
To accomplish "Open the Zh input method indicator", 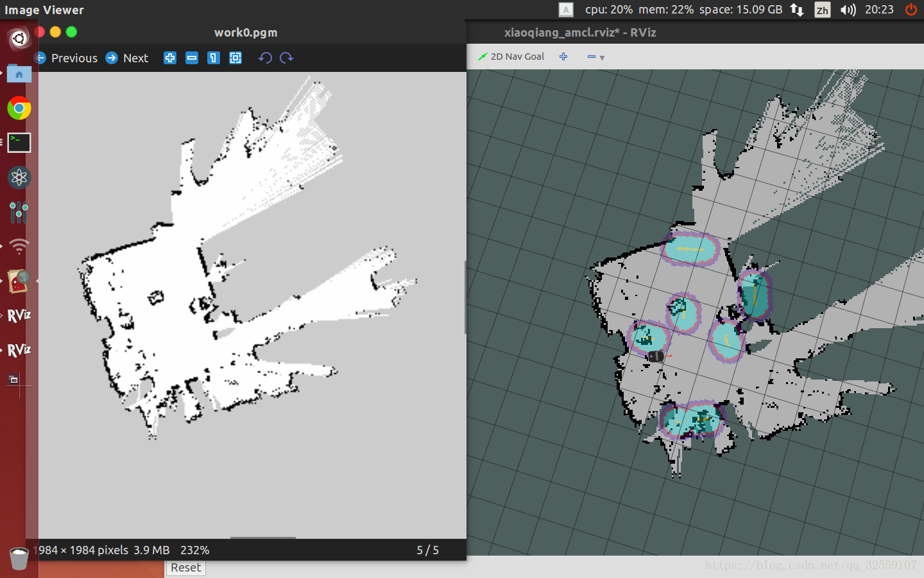I will click(822, 10).
